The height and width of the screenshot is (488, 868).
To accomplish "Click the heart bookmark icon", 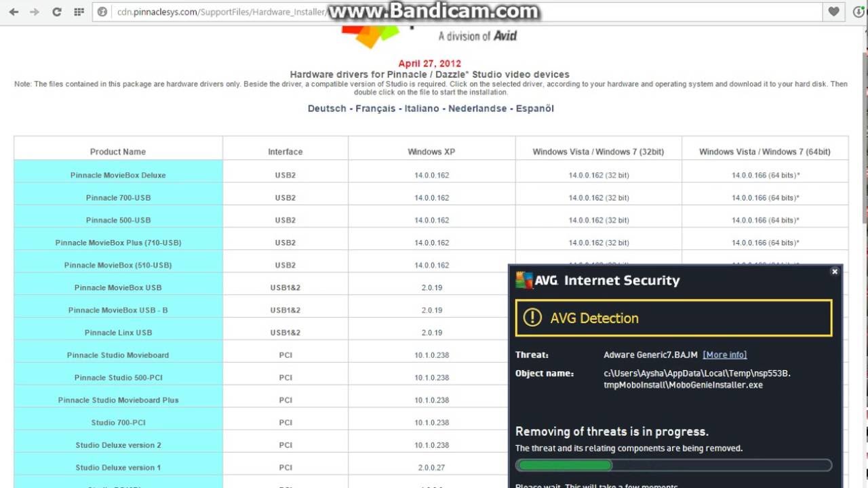I will (834, 12).
